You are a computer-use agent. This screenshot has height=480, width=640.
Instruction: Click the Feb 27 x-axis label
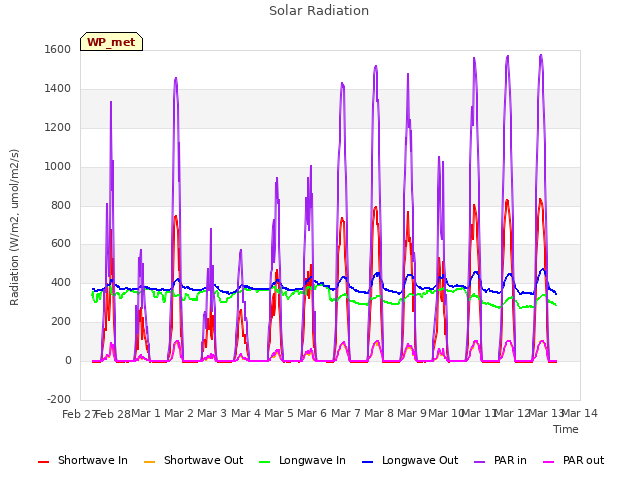coord(79,414)
